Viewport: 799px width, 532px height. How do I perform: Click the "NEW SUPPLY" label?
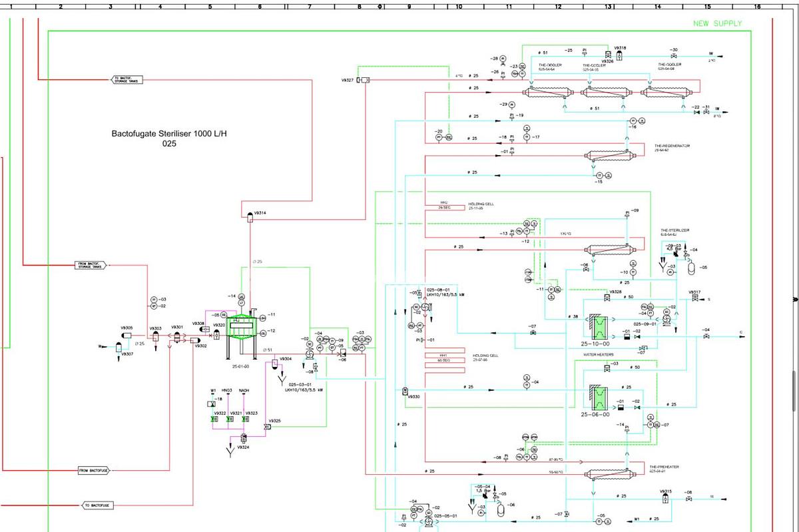pos(717,23)
